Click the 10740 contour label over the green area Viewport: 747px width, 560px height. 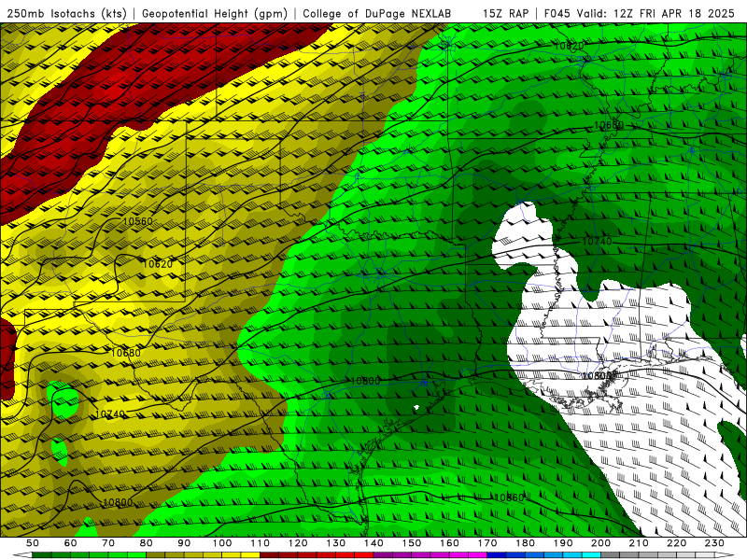597,242
